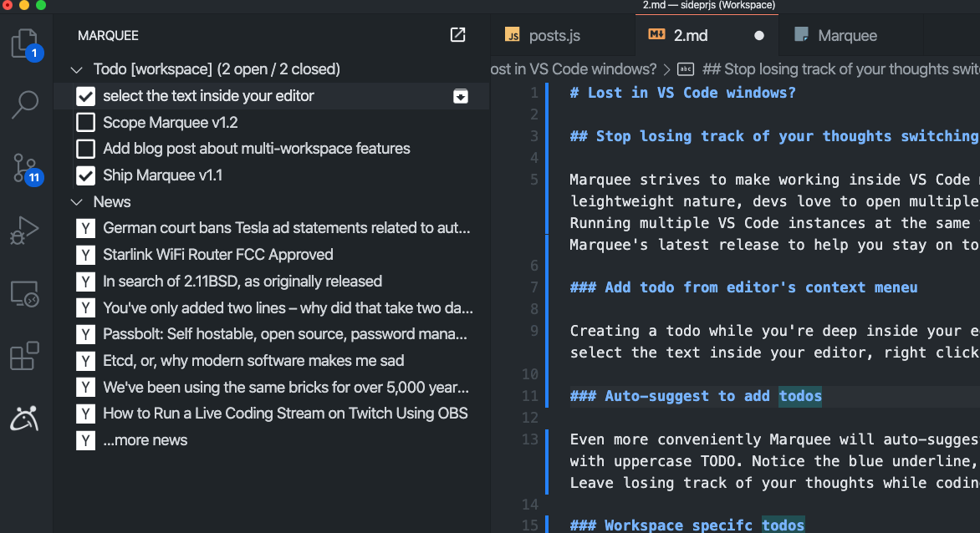Open 'In search of 2.11BSD' news
The image size is (980, 533).
242,282
